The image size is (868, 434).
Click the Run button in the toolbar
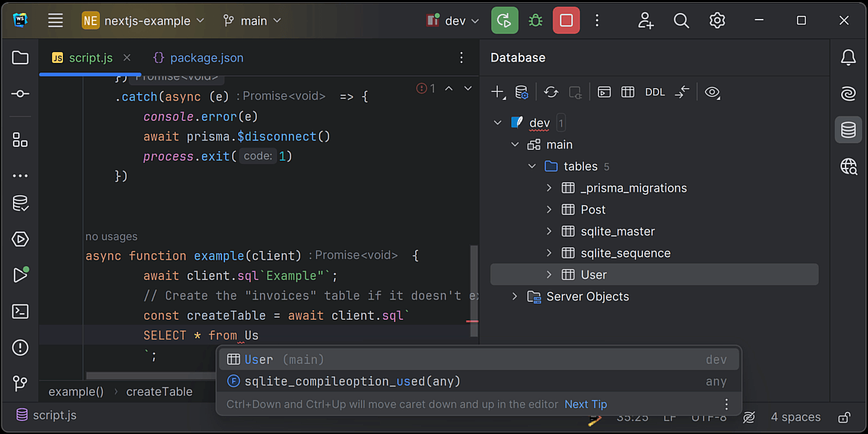point(505,21)
